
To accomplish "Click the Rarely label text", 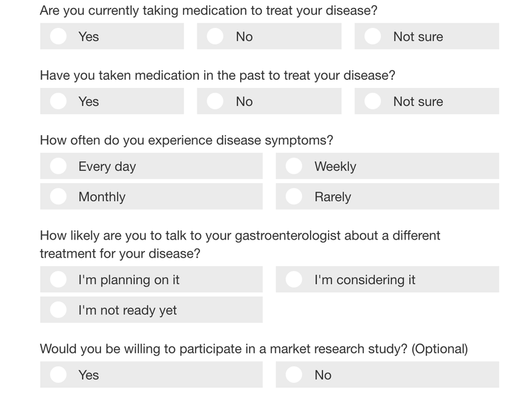I will tap(333, 197).
